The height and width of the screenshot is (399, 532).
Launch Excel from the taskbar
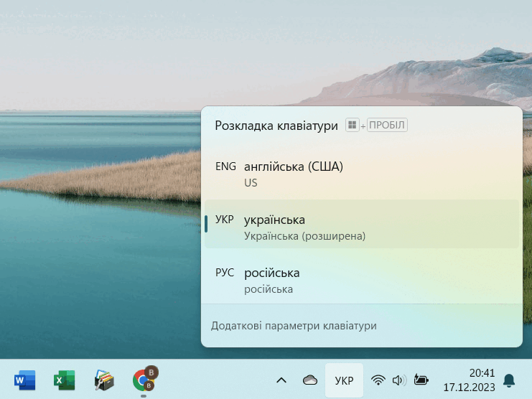[65, 380]
